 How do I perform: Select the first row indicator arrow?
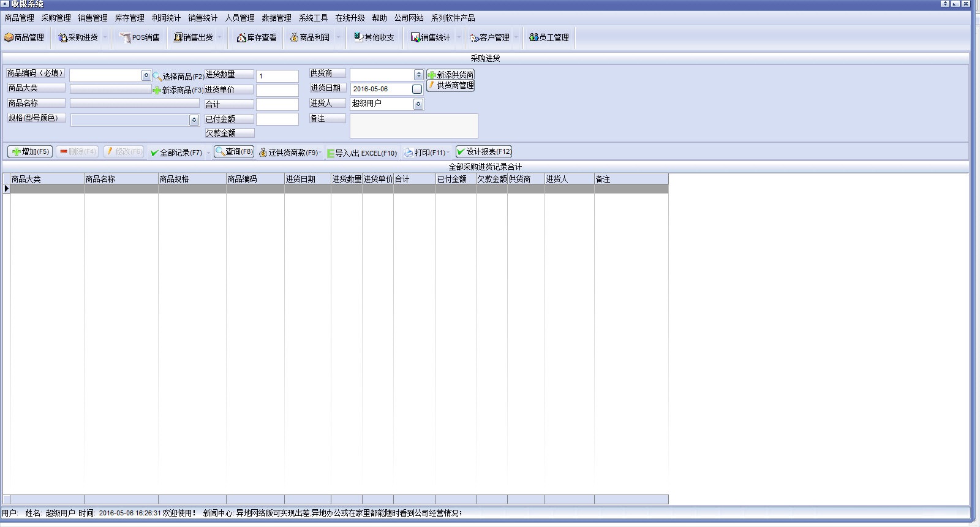click(x=6, y=189)
